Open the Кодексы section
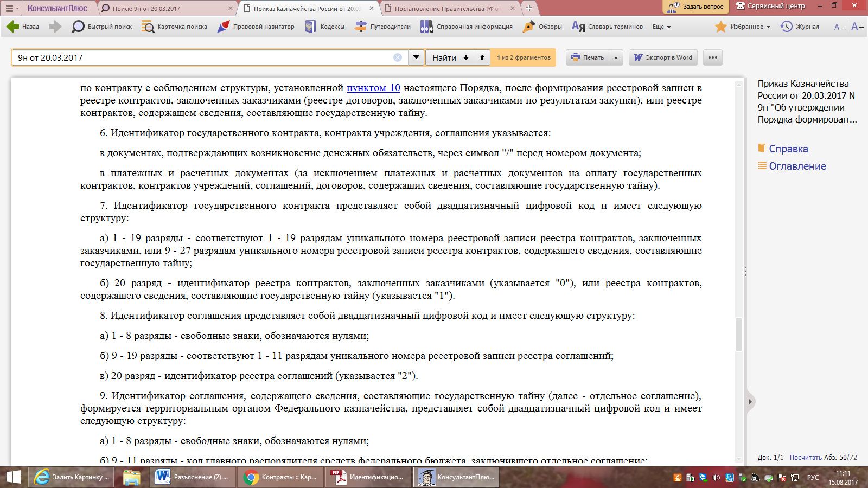The height and width of the screenshot is (488, 868). (324, 27)
